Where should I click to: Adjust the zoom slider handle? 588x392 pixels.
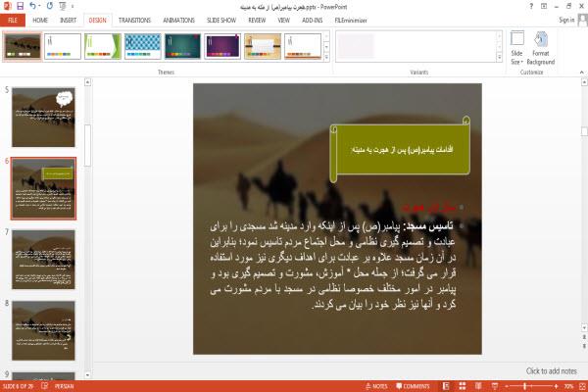(x=524, y=386)
